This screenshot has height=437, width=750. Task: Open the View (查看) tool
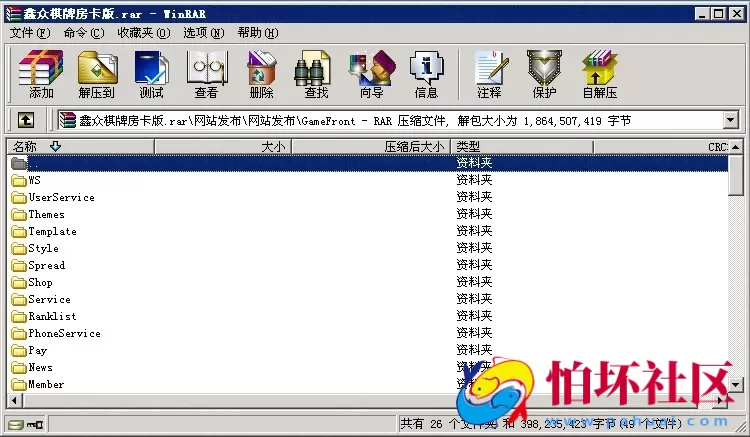(207, 74)
